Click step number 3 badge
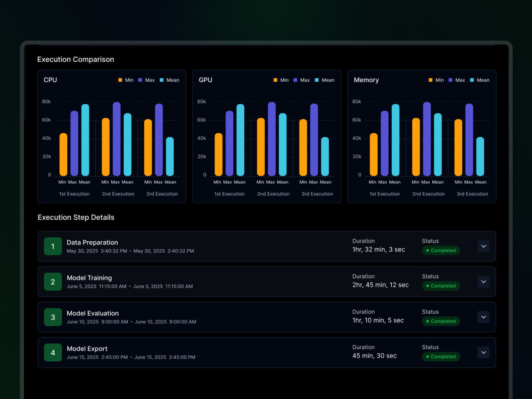Screen dimensions: 532x399 click(x=53, y=317)
